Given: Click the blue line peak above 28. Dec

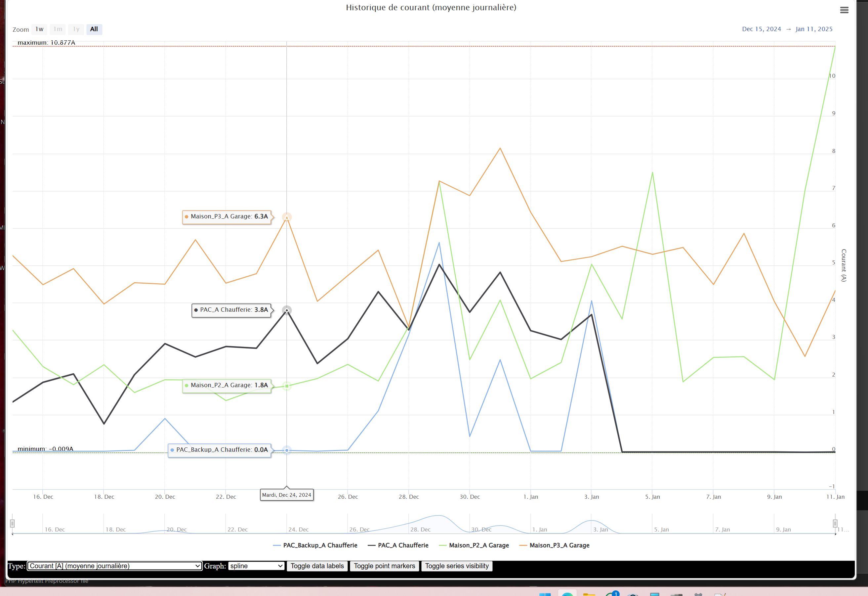Looking at the screenshot, I should pos(439,243).
